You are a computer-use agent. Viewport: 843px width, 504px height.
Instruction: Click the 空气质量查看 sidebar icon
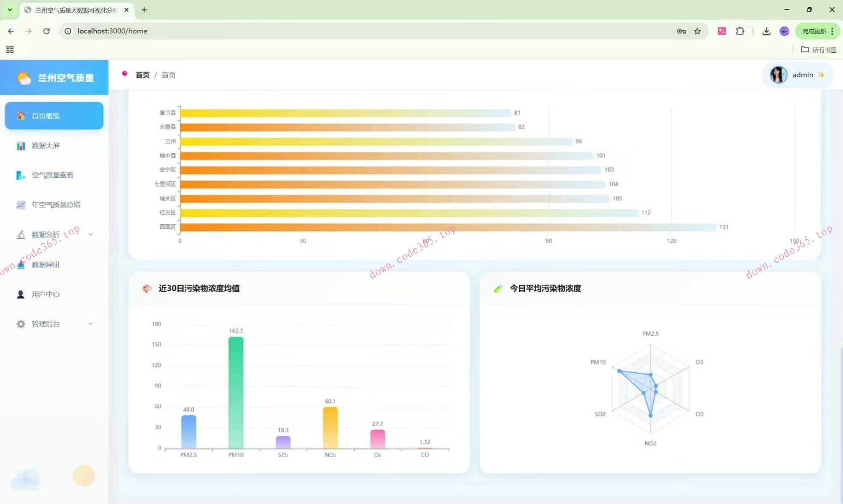(21, 175)
